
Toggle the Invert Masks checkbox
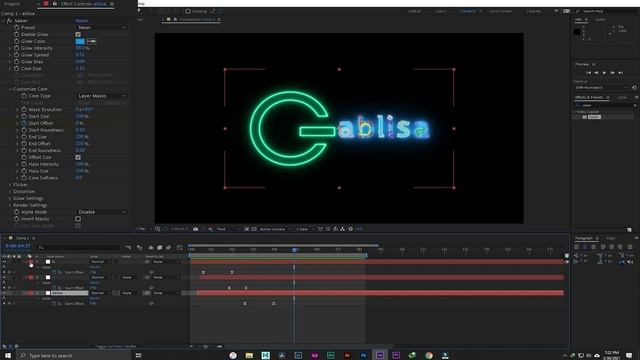pos(78,219)
